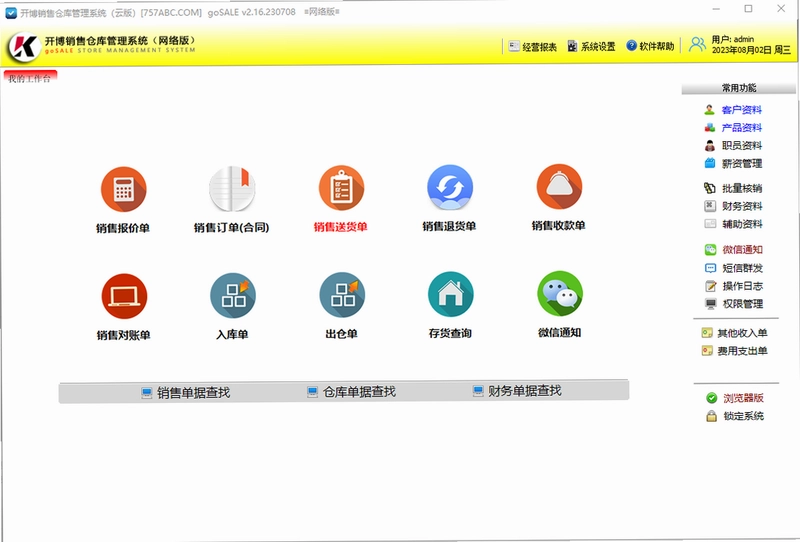Click the 操作日志 notepad icon

pos(710,286)
